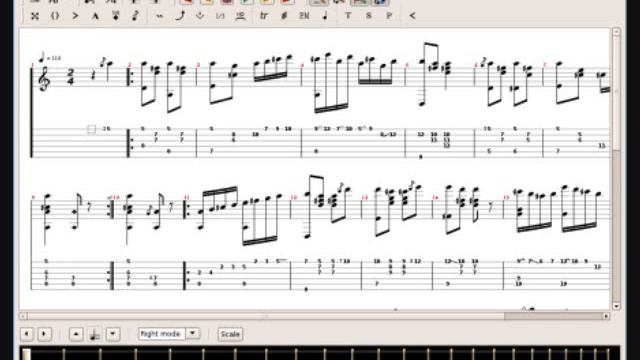The image size is (640, 360).
Task: Toggle the staccato note effect
Action: pyautogui.click(x=325, y=16)
